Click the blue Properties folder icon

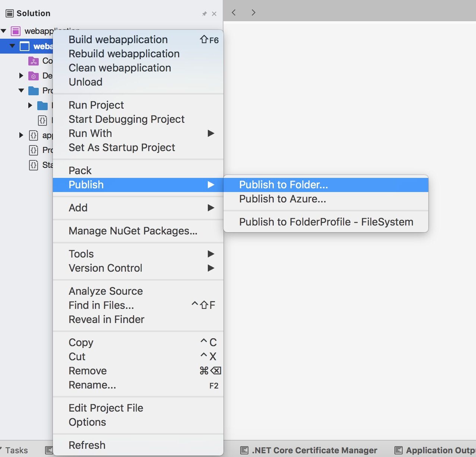coord(34,90)
